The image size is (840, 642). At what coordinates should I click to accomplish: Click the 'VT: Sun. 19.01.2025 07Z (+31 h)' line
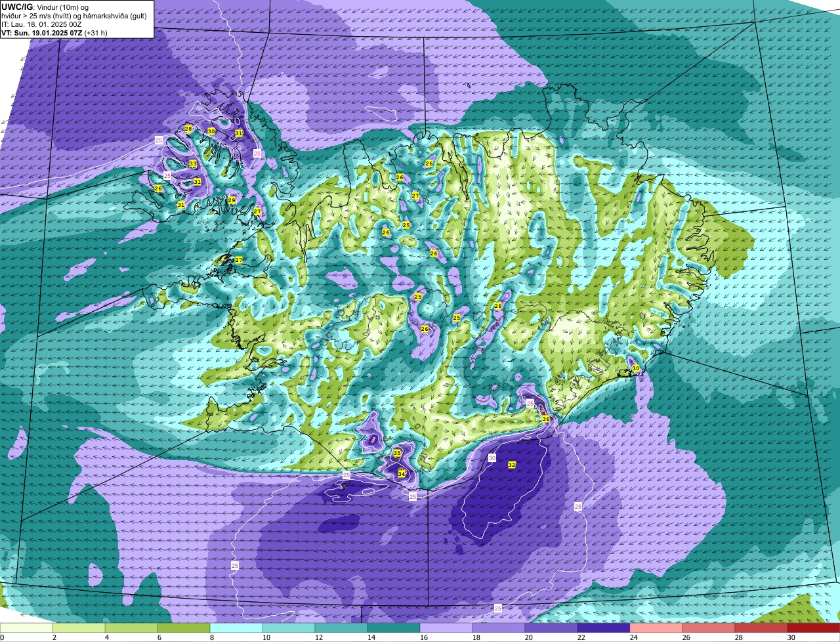(x=54, y=33)
